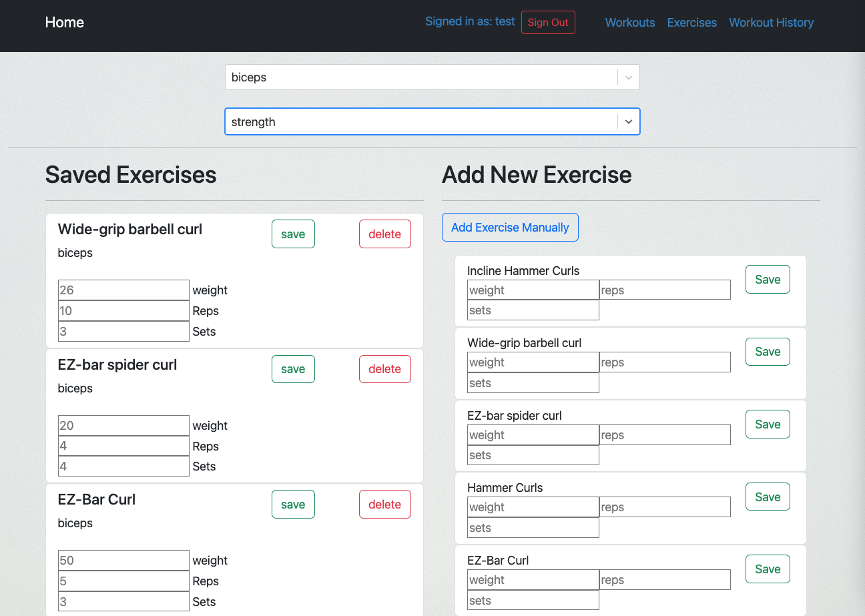The width and height of the screenshot is (865, 616).
Task: Save the EZ-bar spider curl suggestion
Action: 767,424
